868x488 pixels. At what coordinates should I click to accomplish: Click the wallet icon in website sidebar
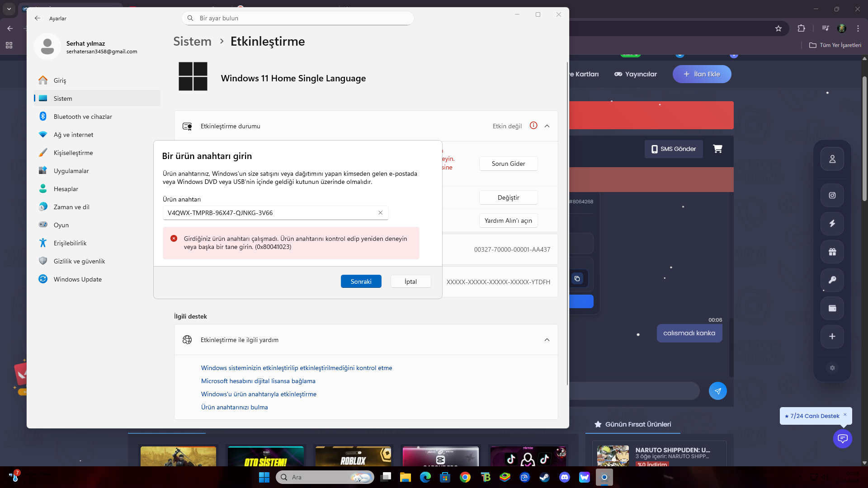832,309
